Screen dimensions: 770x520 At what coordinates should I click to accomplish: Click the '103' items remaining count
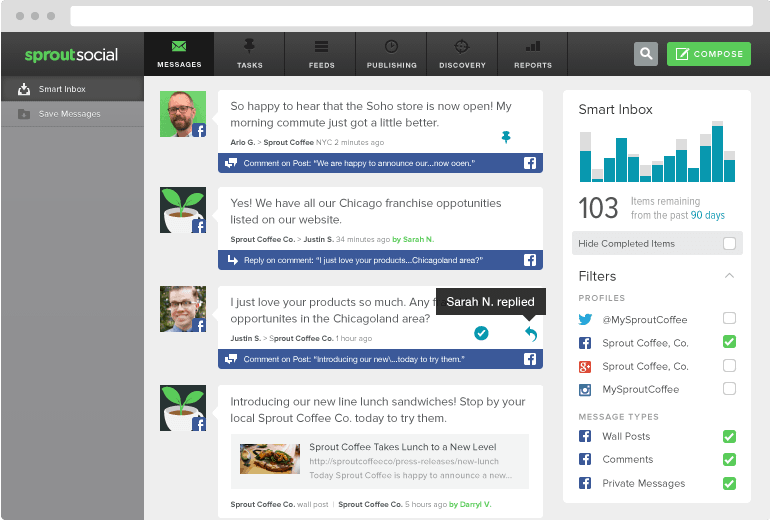598,208
